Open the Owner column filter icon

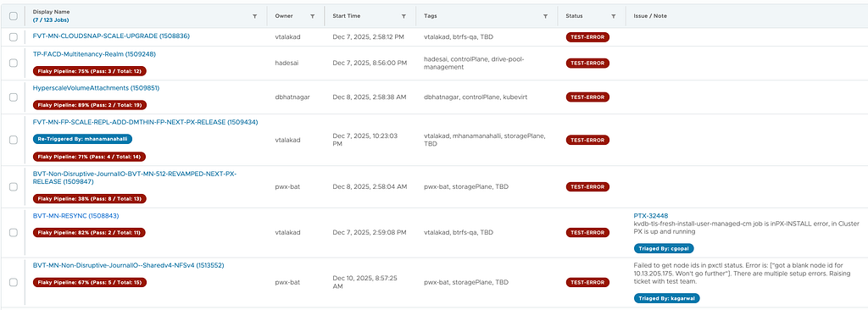click(312, 17)
